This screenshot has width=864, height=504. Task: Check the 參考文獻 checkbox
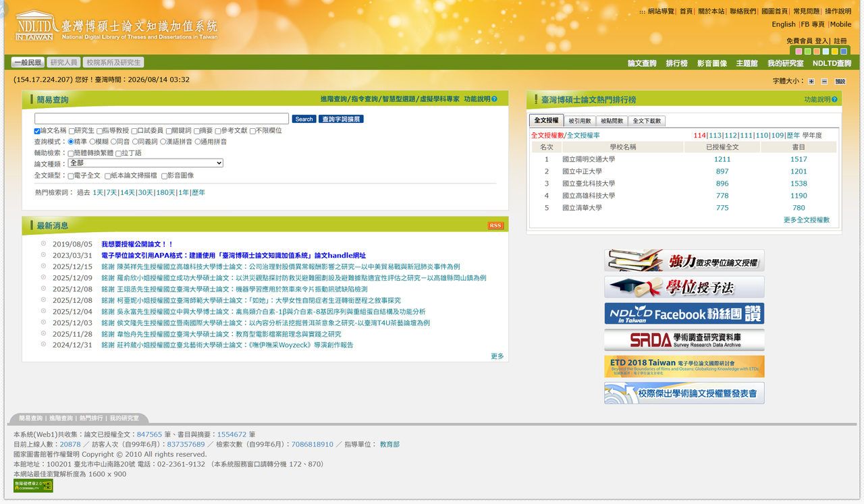218,131
